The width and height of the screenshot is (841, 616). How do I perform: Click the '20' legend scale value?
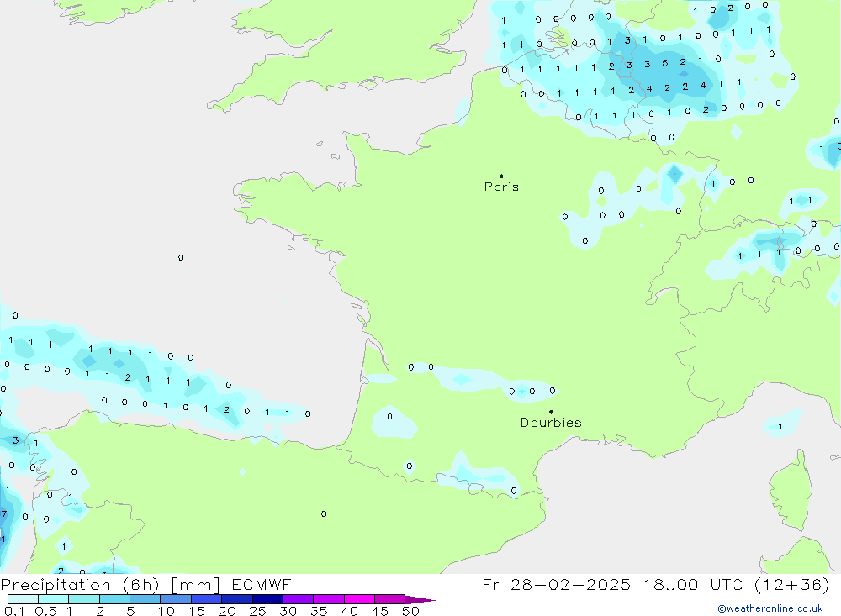pos(227,611)
